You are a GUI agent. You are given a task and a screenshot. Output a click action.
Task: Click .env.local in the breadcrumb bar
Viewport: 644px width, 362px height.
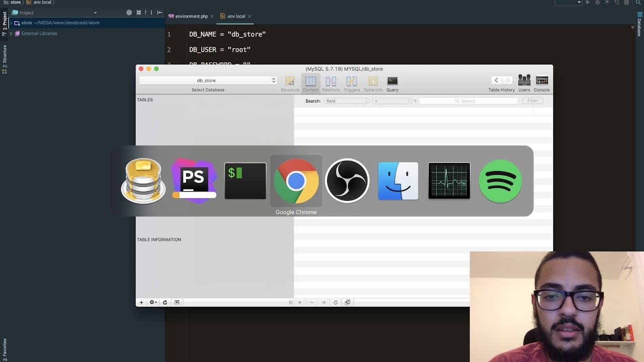pos(43,3)
